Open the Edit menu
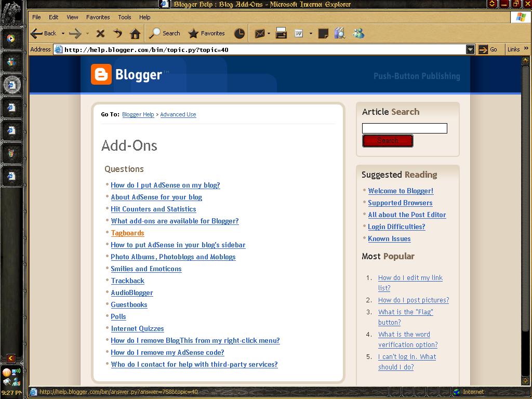 click(54, 17)
